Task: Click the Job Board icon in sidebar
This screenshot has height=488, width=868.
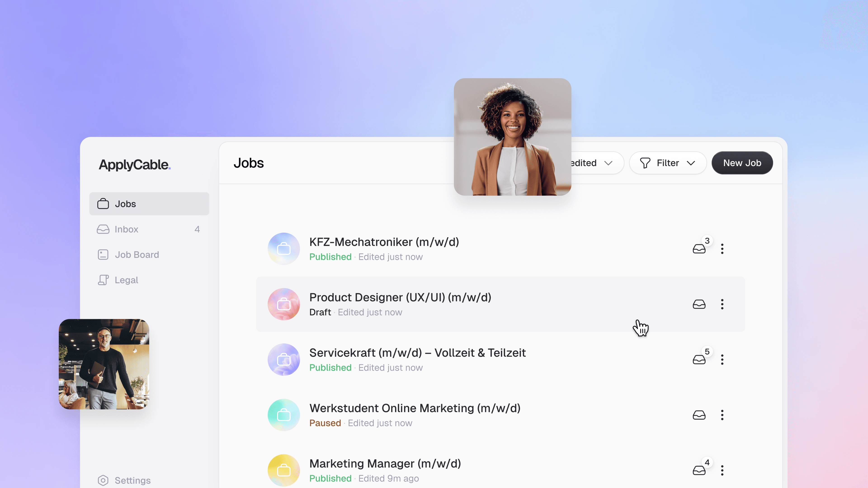Action: tap(103, 255)
